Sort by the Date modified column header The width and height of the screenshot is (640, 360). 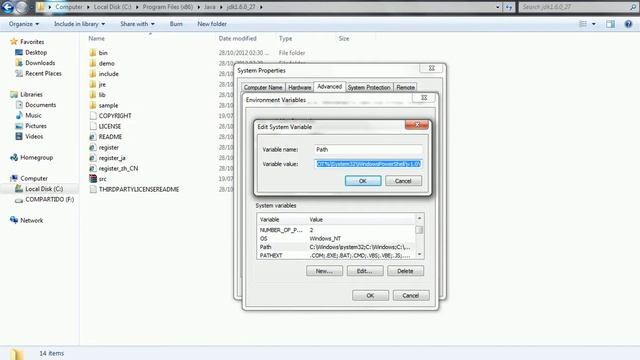click(238, 38)
